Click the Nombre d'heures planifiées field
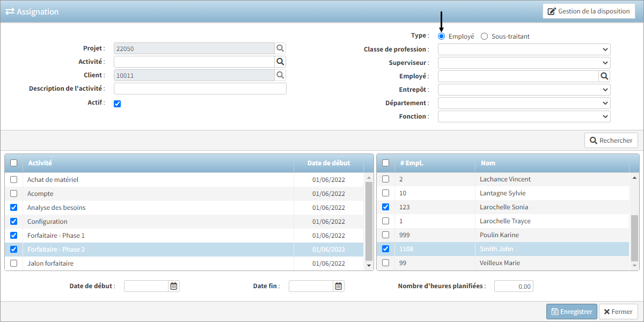 click(x=513, y=286)
